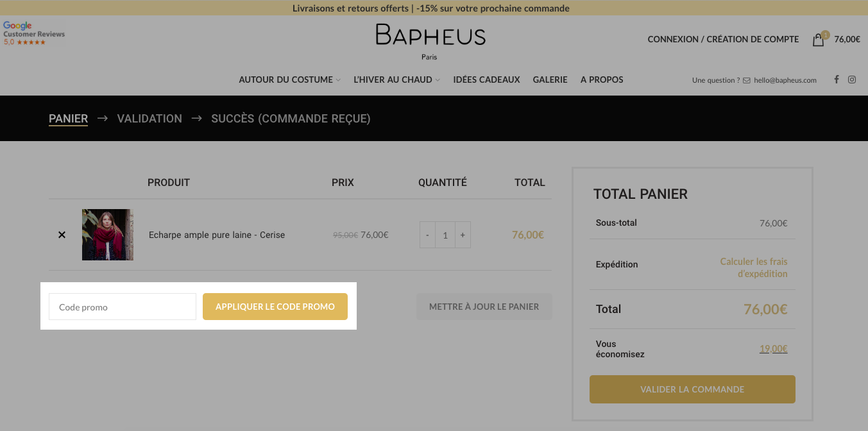Open the shopping bag cart icon
This screenshot has height=431, width=868.
(x=818, y=40)
